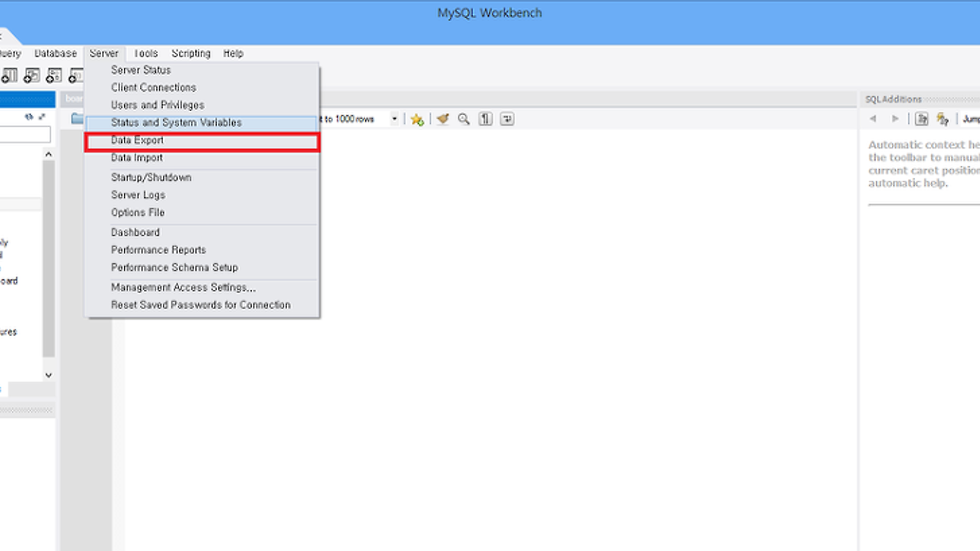
Task: Expand the navigator panel arrows icon
Action: [42, 117]
